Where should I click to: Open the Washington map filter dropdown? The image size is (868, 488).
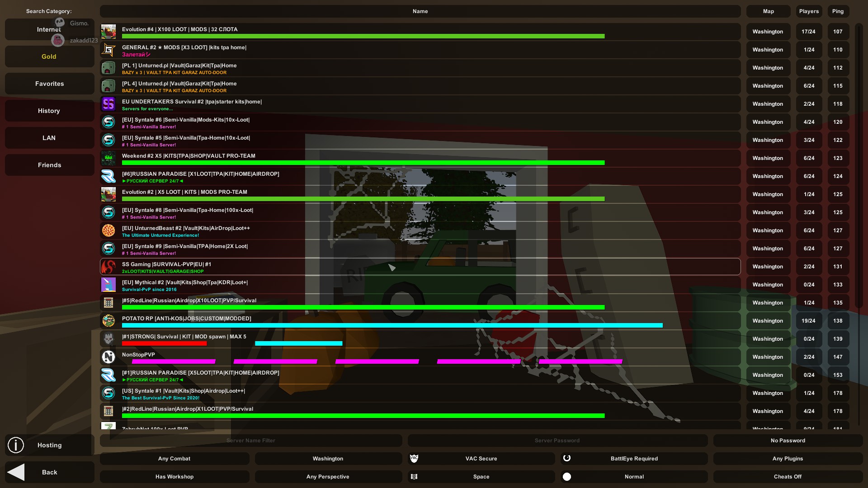click(328, 459)
